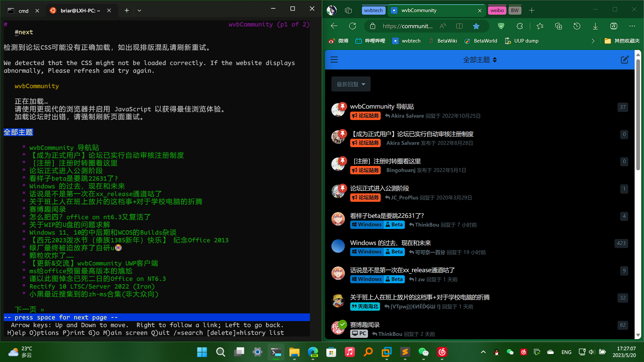
Task: Open the BetaWiki bookmark
Action: tap(443, 41)
